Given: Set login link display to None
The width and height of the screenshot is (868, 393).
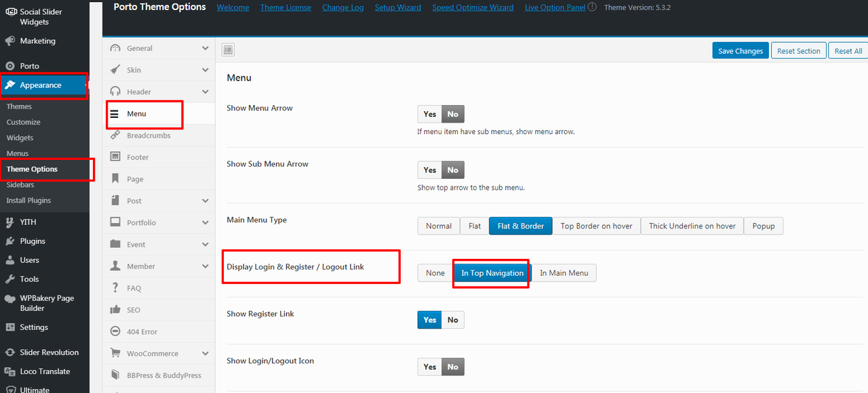Looking at the screenshot, I should (x=435, y=273).
